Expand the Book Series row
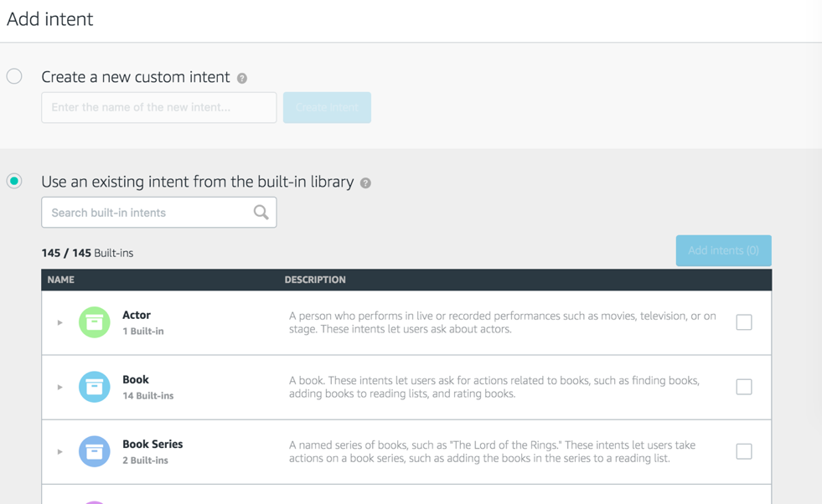Image resolution: width=822 pixels, height=504 pixels. pos(60,451)
